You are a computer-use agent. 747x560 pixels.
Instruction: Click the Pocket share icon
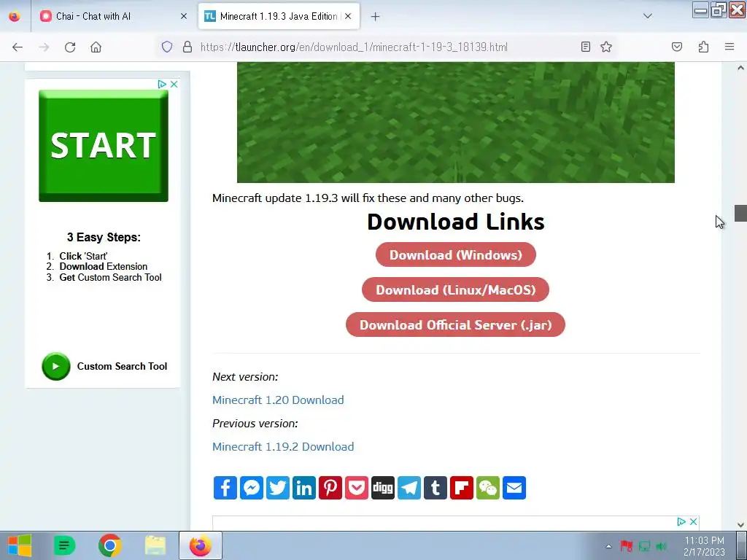point(357,488)
